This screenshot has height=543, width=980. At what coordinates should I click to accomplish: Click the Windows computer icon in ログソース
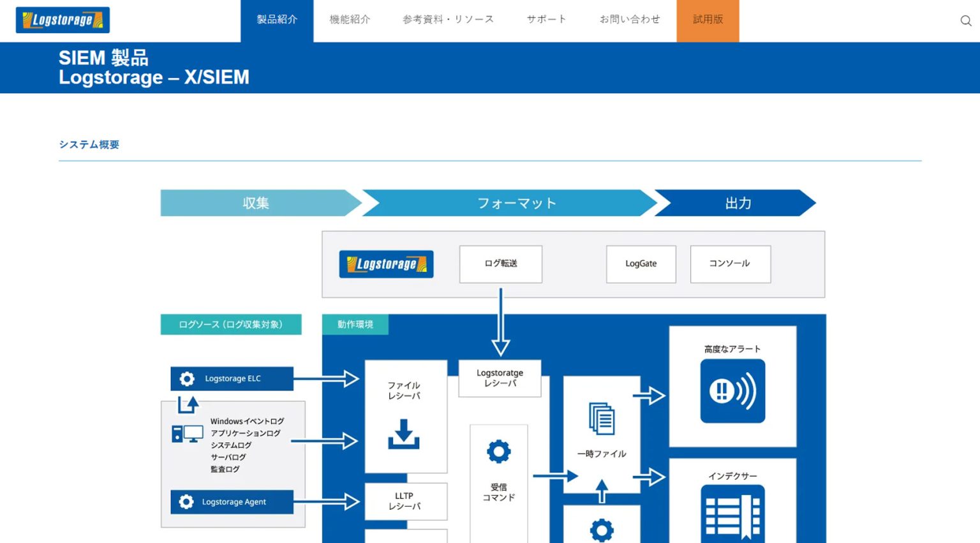point(186,433)
